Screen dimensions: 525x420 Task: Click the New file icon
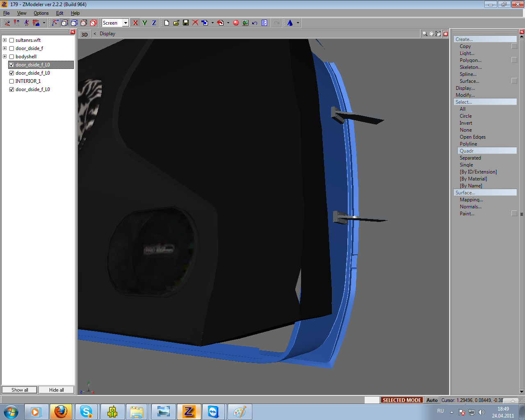tap(167, 23)
